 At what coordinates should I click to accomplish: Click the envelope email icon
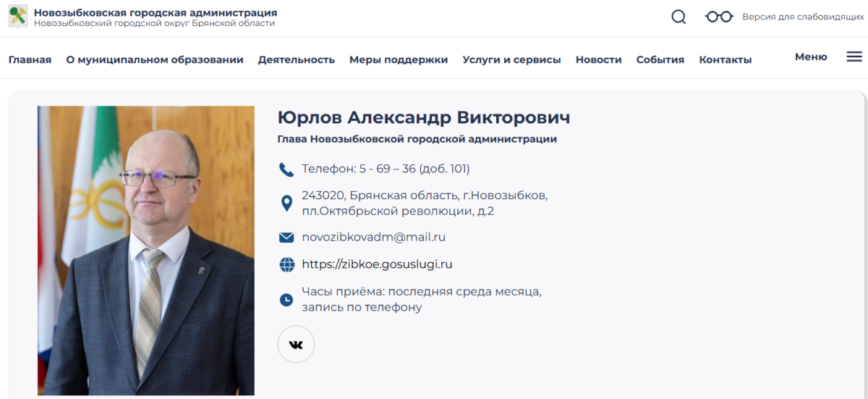286,238
